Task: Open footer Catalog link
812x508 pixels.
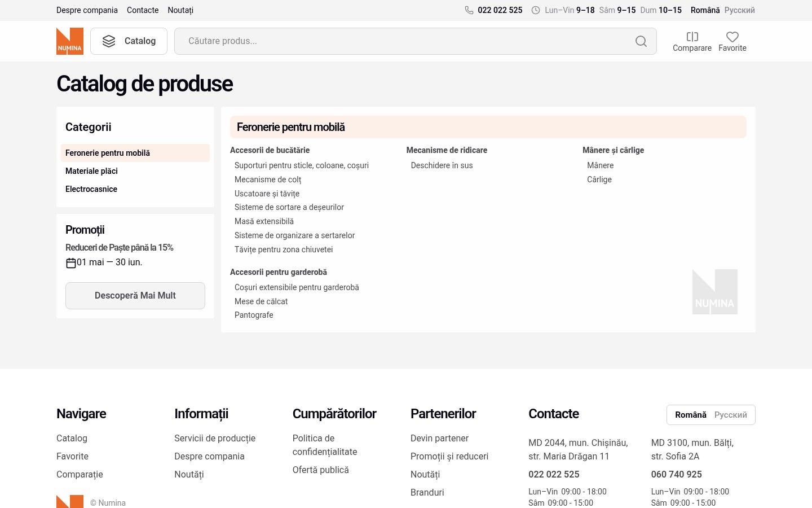Action: click(x=72, y=438)
